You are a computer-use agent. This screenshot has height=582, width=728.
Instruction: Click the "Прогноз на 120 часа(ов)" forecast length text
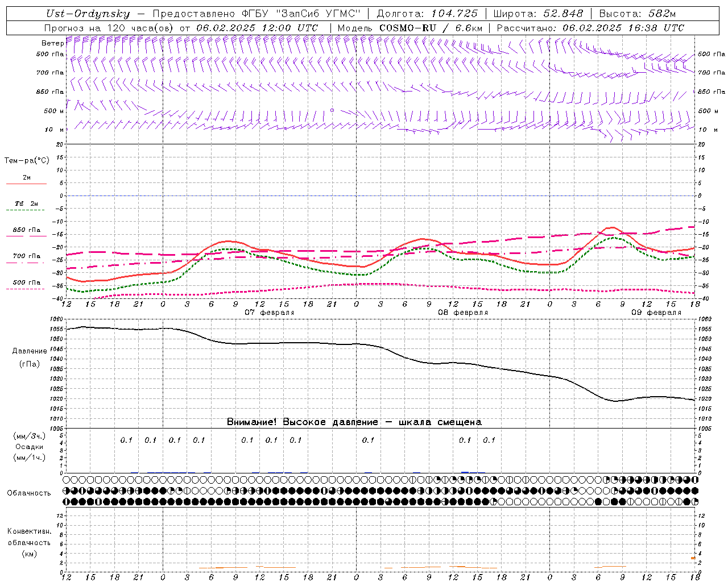coord(109,28)
